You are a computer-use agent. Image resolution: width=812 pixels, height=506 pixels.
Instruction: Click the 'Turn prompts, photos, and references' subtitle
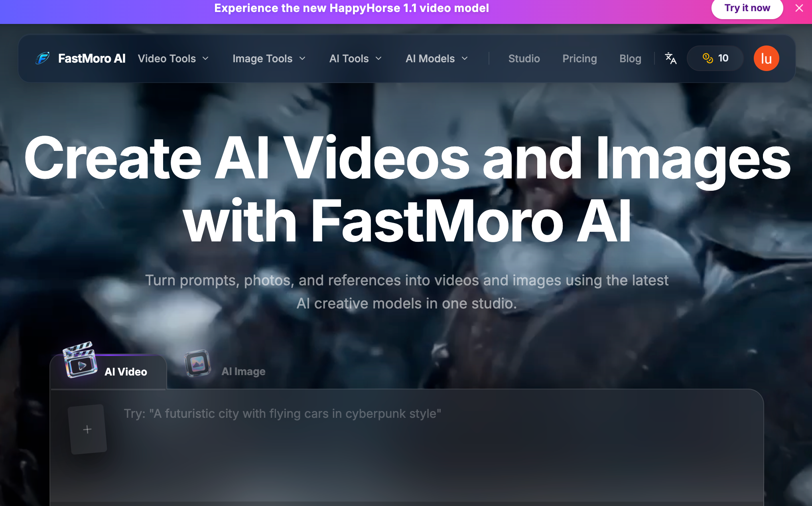(x=407, y=292)
